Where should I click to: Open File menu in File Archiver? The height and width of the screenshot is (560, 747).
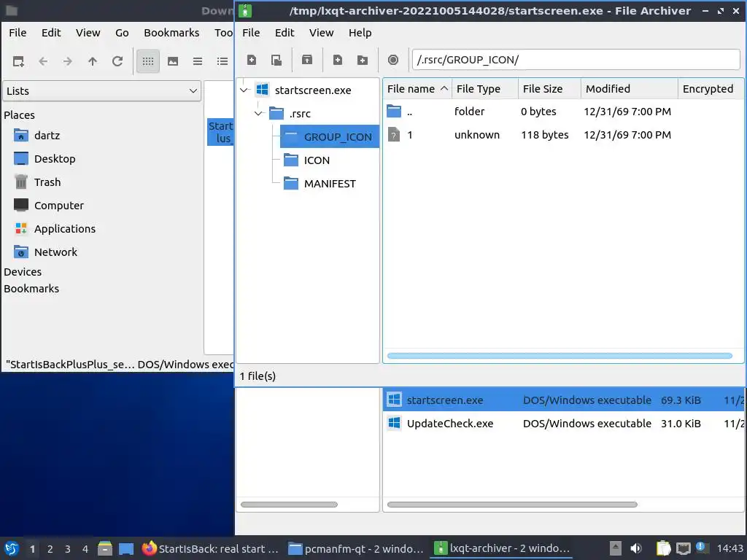(251, 33)
